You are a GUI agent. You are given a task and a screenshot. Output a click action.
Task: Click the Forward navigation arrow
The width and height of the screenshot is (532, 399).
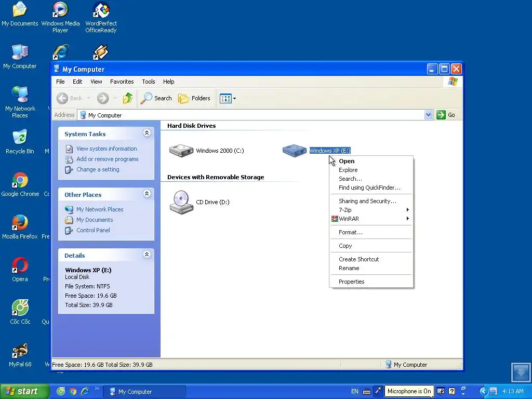[x=103, y=98]
